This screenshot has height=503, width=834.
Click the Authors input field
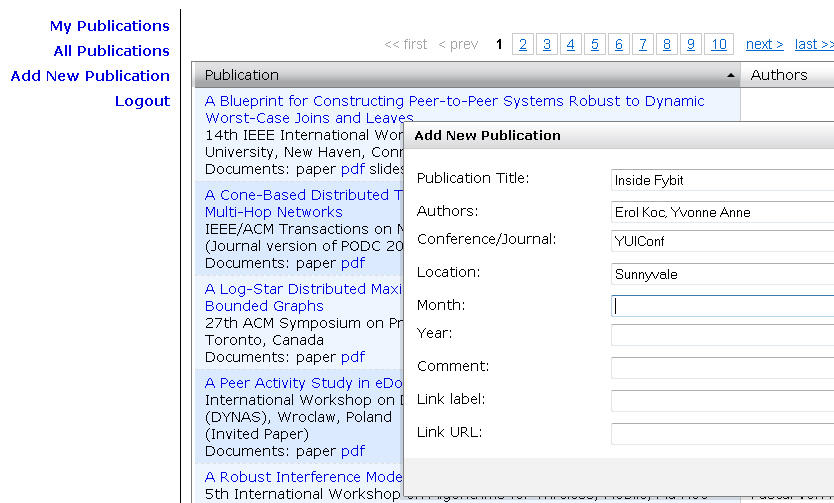tap(722, 212)
